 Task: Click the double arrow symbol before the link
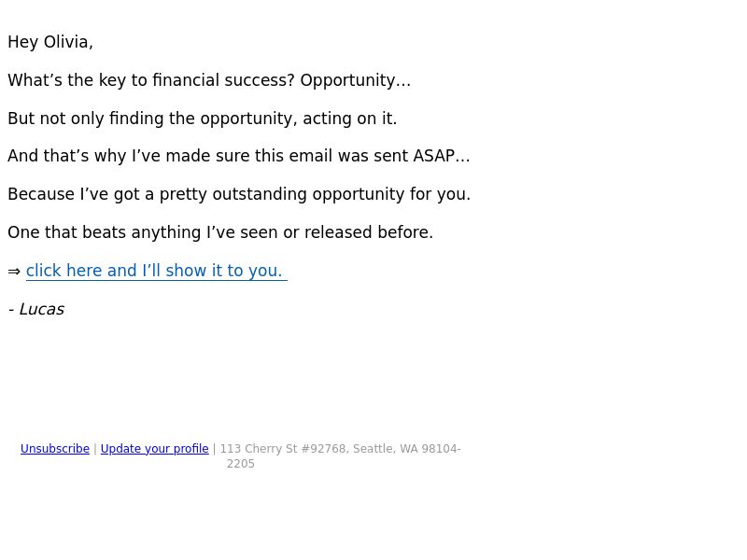(14, 271)
